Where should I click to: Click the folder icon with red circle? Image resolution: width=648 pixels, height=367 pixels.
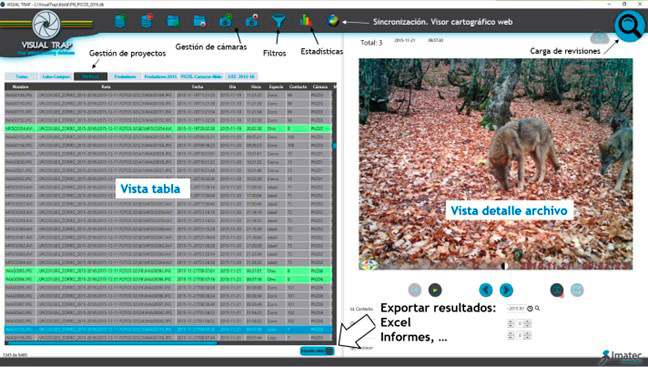coord(200,21)
